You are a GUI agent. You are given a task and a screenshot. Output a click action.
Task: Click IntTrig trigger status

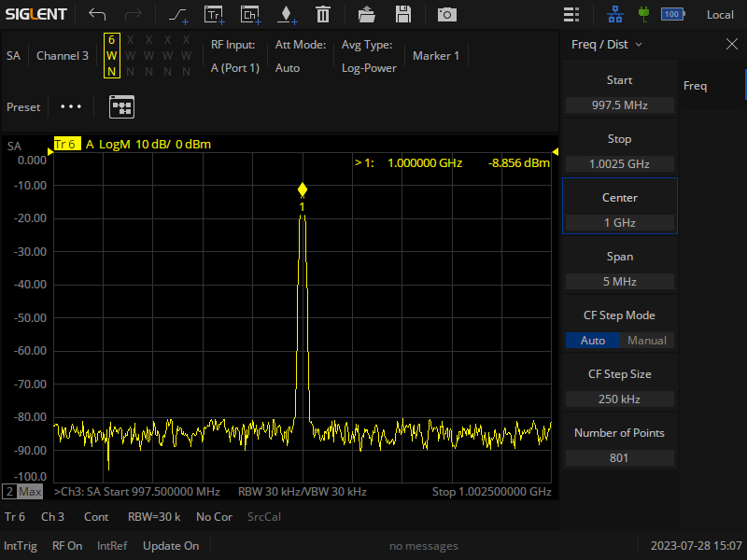coord(20,546)
